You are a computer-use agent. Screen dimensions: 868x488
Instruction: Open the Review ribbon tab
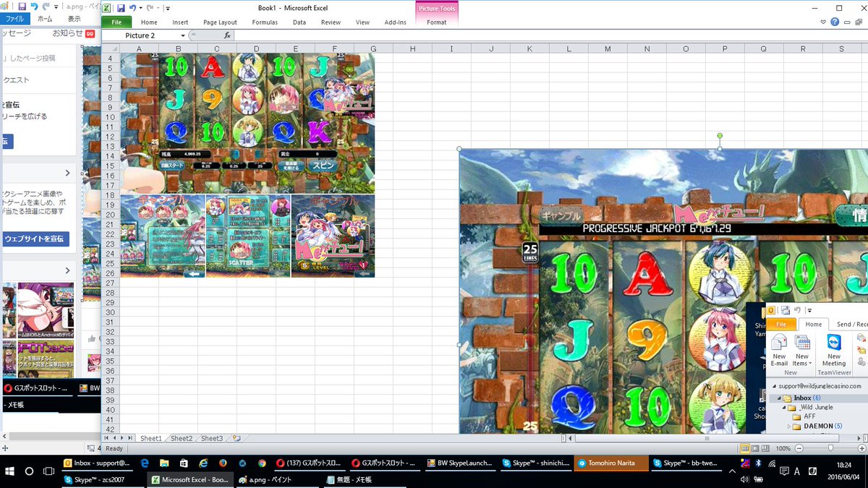(x=331, y=22)
